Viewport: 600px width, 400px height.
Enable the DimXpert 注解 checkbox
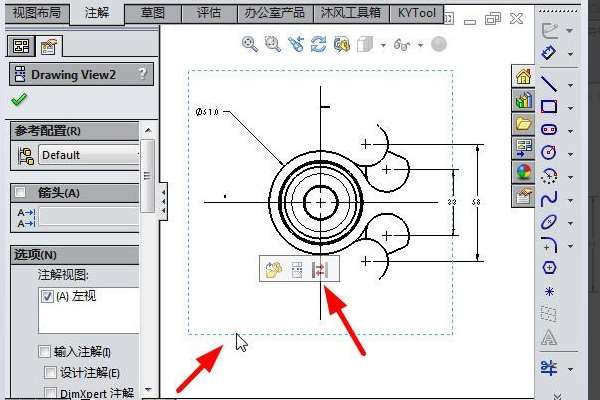(x=50, y=393)
